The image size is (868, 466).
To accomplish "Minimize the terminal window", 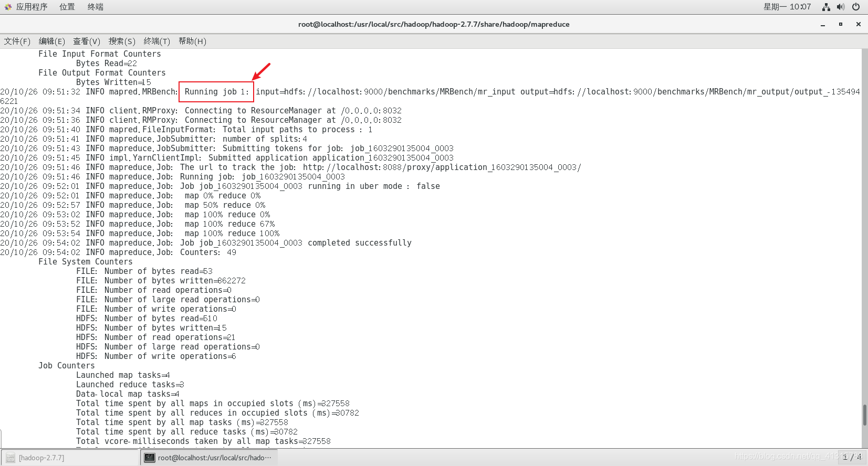I will (823, 24).
